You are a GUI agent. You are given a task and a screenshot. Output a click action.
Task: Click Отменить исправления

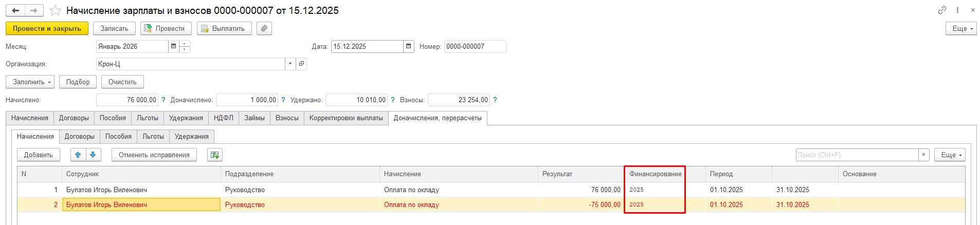(154, 155)
